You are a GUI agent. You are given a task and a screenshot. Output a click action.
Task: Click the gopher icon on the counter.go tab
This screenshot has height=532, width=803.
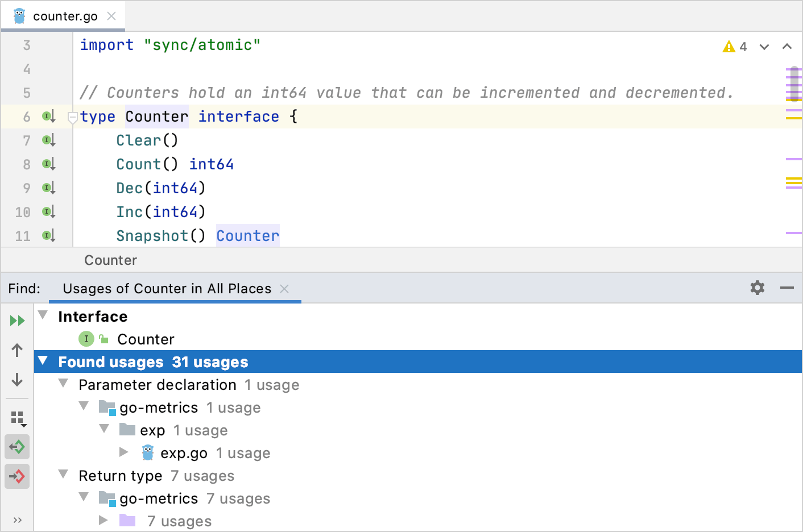tap(19, 15)
